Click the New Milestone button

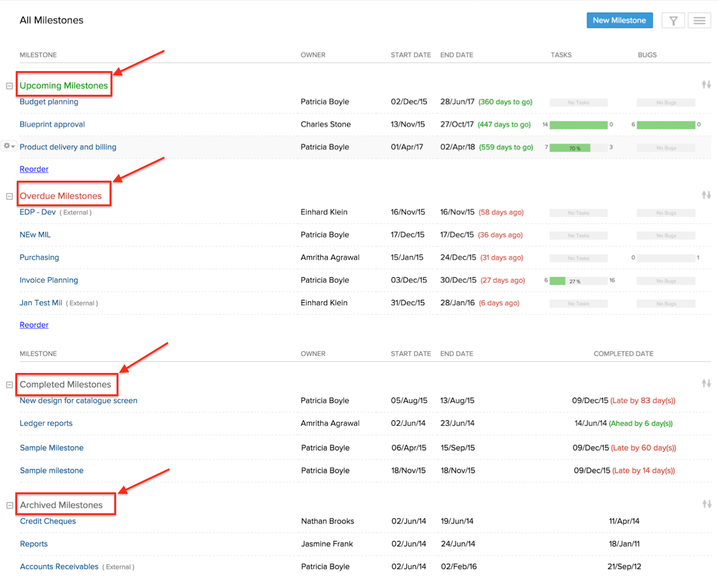point(619,20)
